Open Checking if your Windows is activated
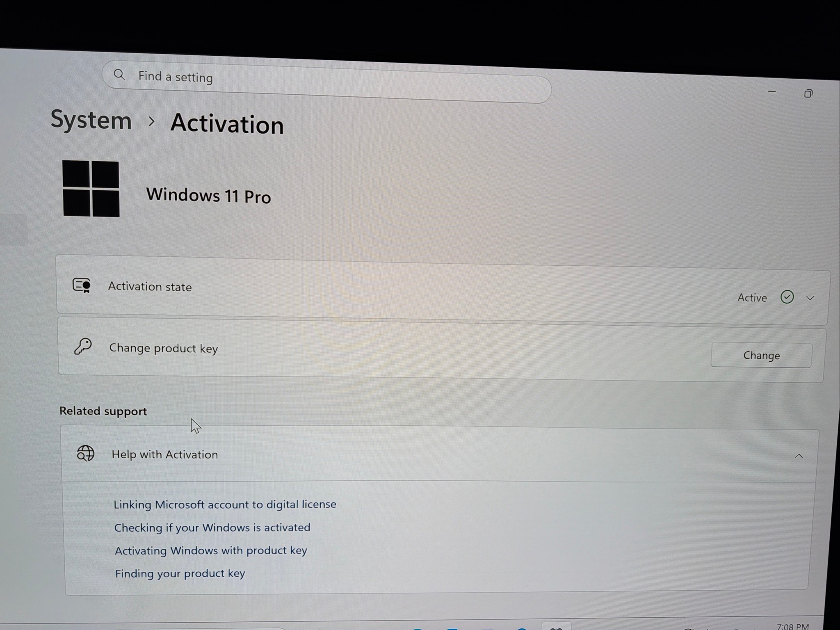840x630 pixels. [212, 527]
